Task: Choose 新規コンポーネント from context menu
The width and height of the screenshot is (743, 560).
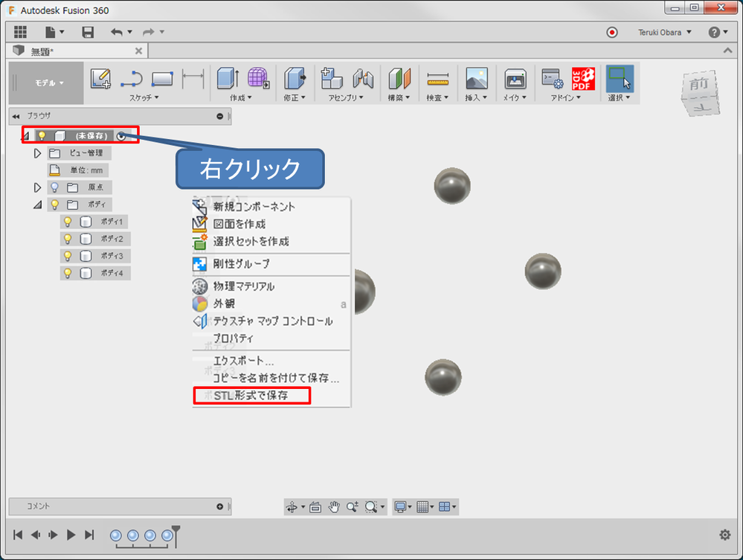Action: pos(271,207)
